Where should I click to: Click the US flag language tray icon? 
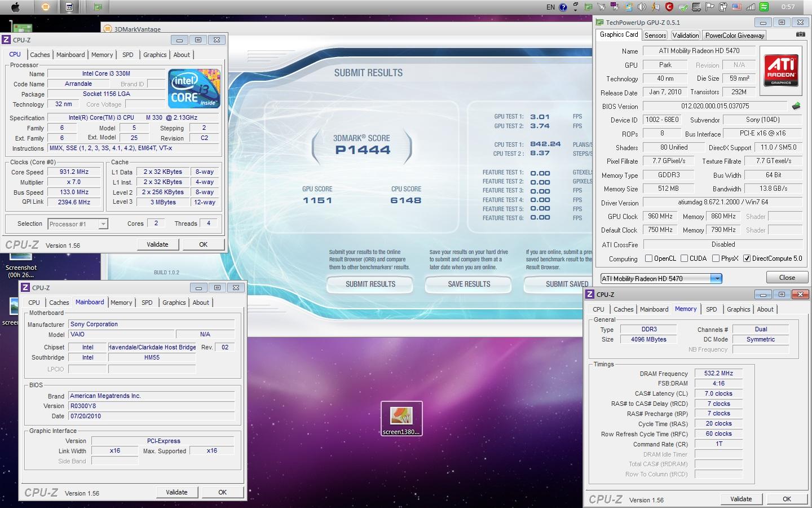[x=737, y=7]
